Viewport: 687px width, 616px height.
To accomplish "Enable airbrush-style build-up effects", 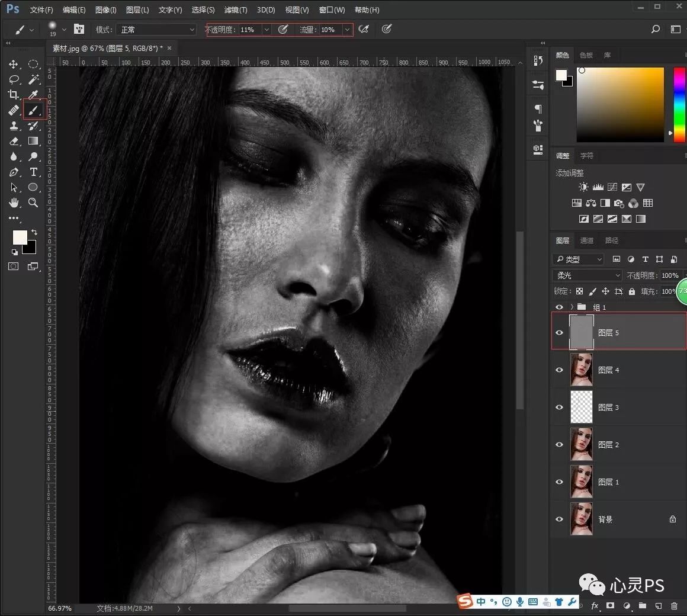I will coord(364,30).
